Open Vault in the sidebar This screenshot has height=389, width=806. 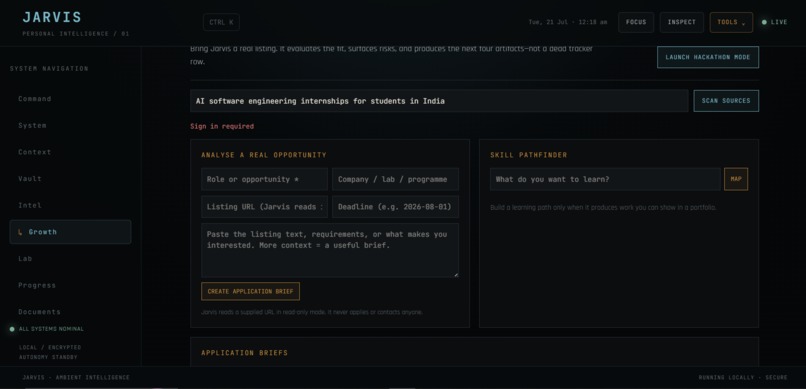[70, 179]
